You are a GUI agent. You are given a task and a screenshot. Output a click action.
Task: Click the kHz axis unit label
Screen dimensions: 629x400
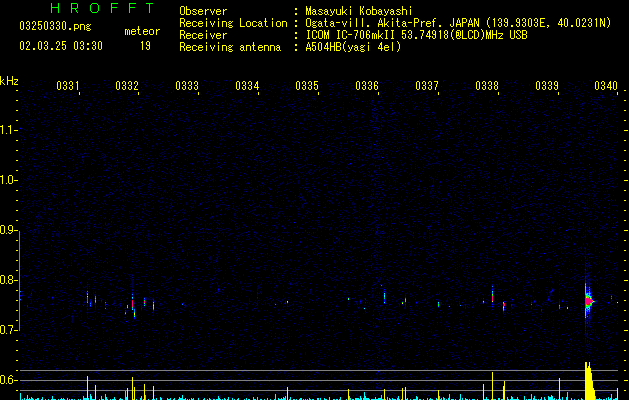9,81
